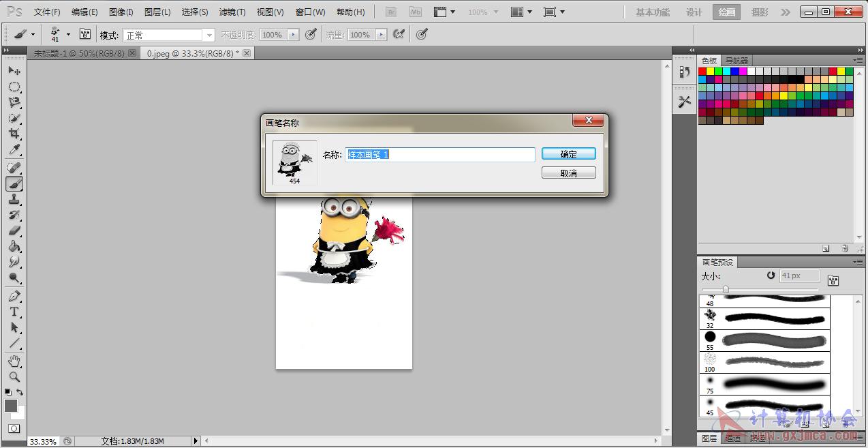Select the Healing Brush tool
Image resolution: width=868 pixels, height=448 pixels.
pyautogui.click(x=14, y=168)
